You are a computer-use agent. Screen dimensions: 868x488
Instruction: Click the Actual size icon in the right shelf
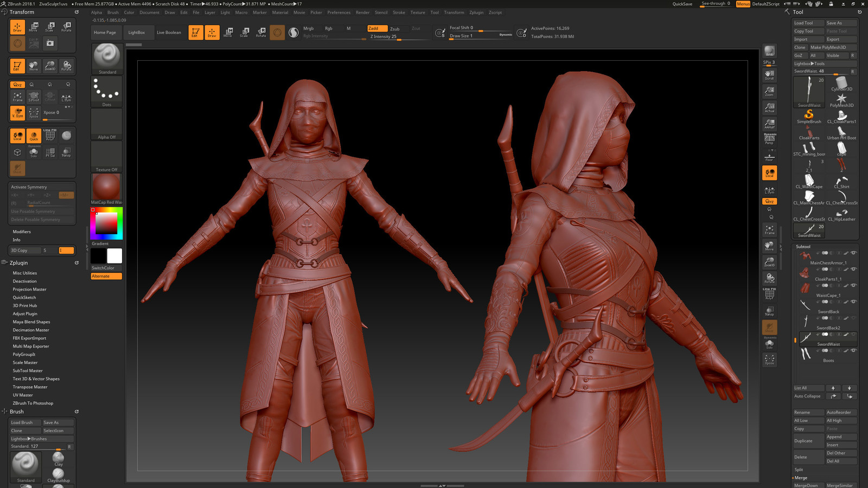click(x=769, y=107)
